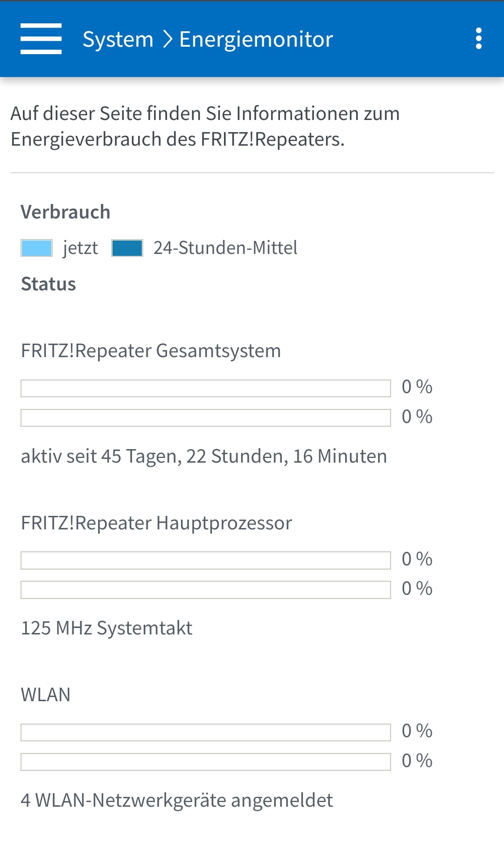Click WLAN 24-hour average bar
The image size is (504, 845).
click(x=205, y=761)
